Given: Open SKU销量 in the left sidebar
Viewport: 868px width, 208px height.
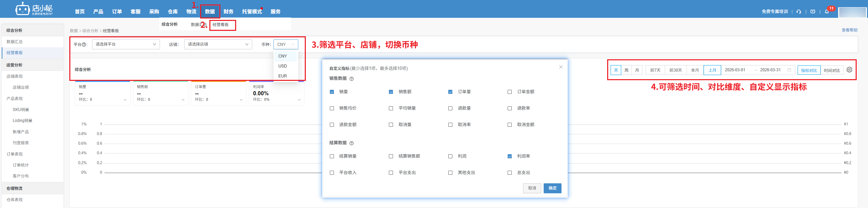Looking at the screenshot, I should [x=21, y=110].
